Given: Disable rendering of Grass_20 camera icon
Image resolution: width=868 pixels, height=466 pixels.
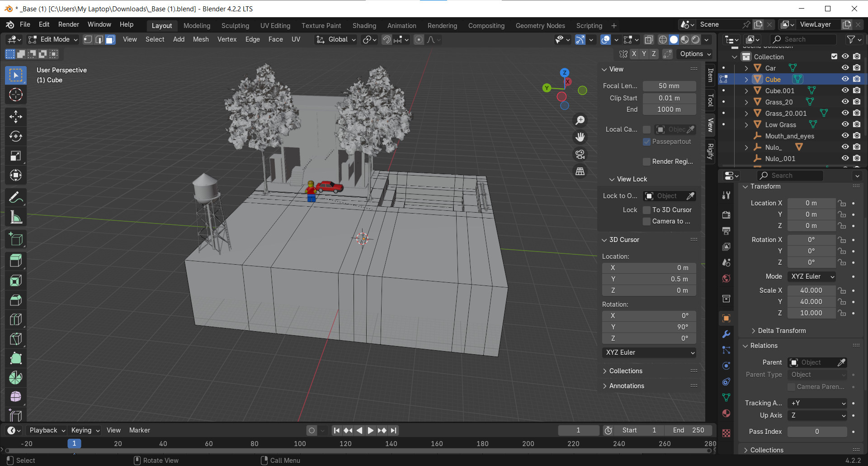Looking at the screenshot, I should coord(857,102).
